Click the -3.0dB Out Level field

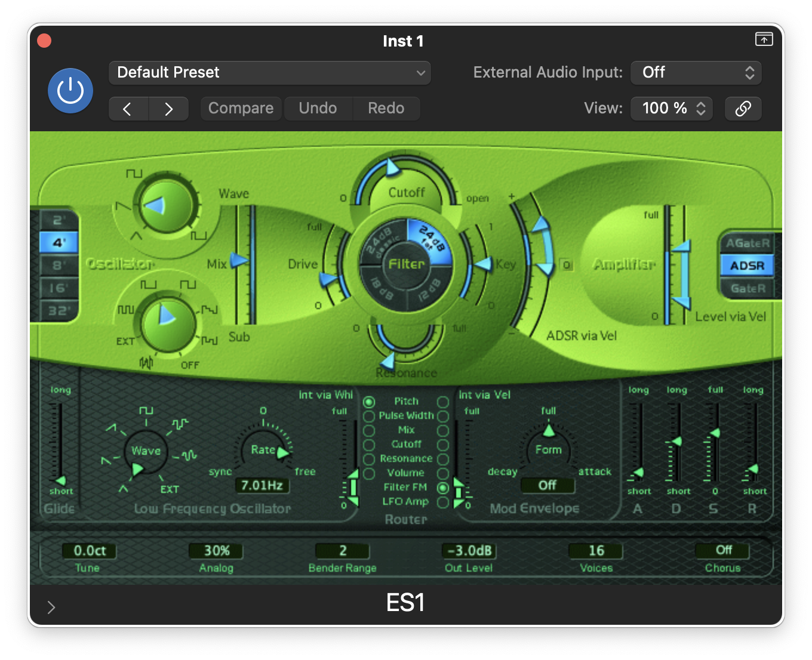click(x=469, y=551)
